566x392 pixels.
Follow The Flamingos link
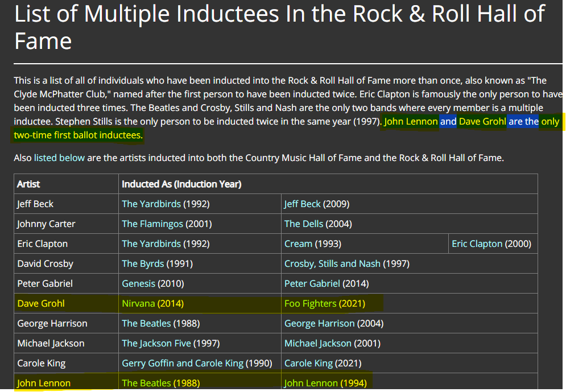pyautogui.click(x=152, y=224)
